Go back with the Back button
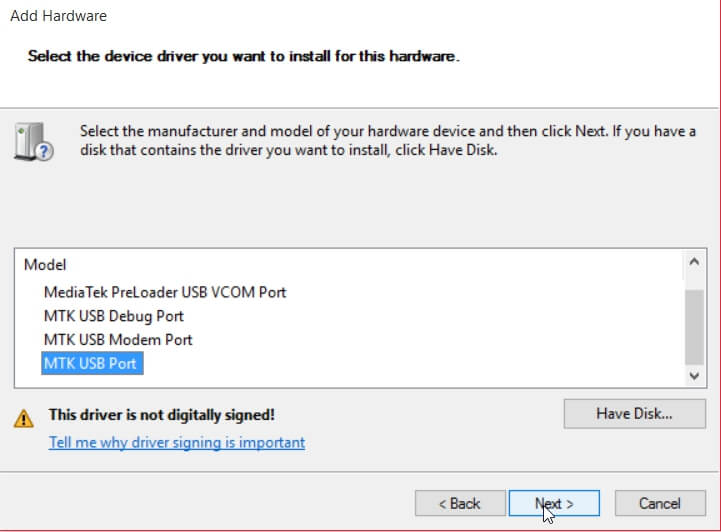Image resolution: width=721 pixels, height=532 pixels. click(460, 503)
